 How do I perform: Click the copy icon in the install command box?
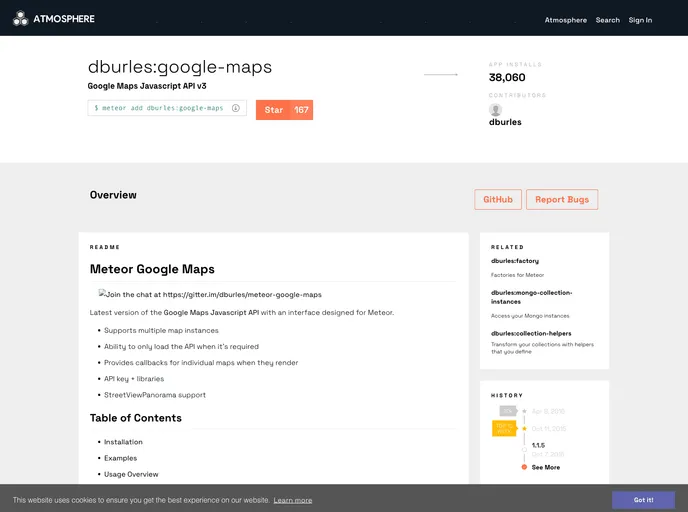[x=236, y=108]
